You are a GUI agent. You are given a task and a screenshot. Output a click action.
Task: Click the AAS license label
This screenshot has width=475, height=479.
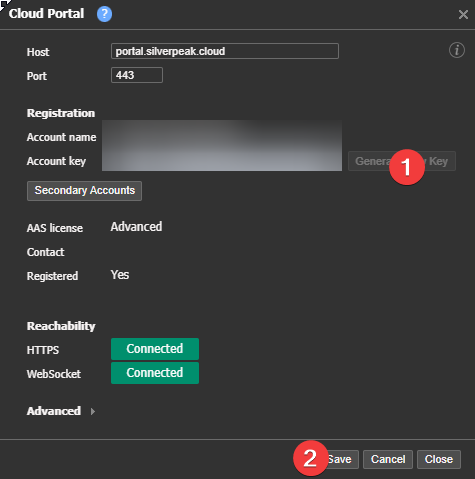55,228
